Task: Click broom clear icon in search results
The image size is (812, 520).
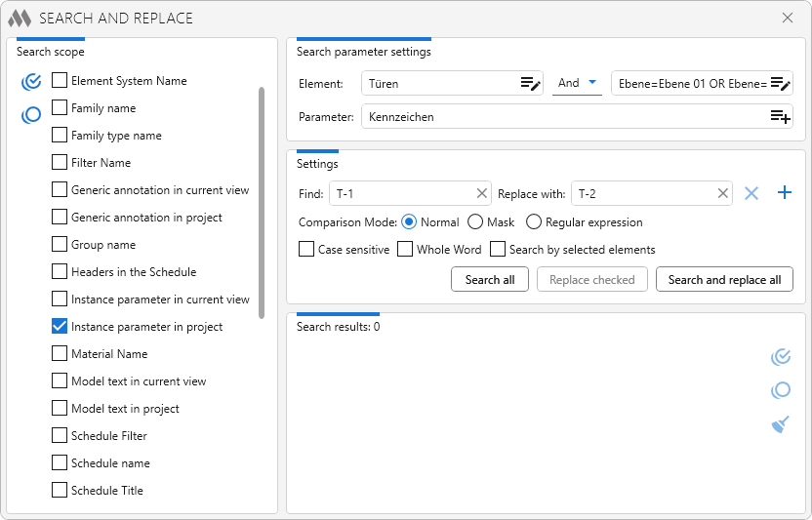Action: point(781,424)
